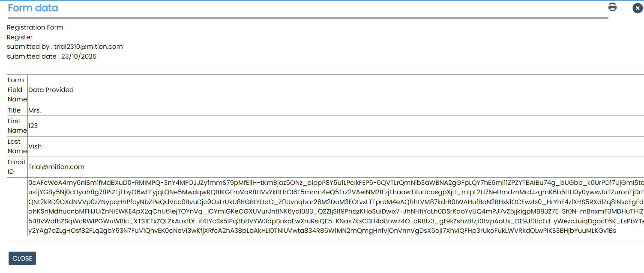Screen dimensions: 644x273
Task: Click the Form Field Name header cell
Action: pyautogui.click(x=17, y=90)
